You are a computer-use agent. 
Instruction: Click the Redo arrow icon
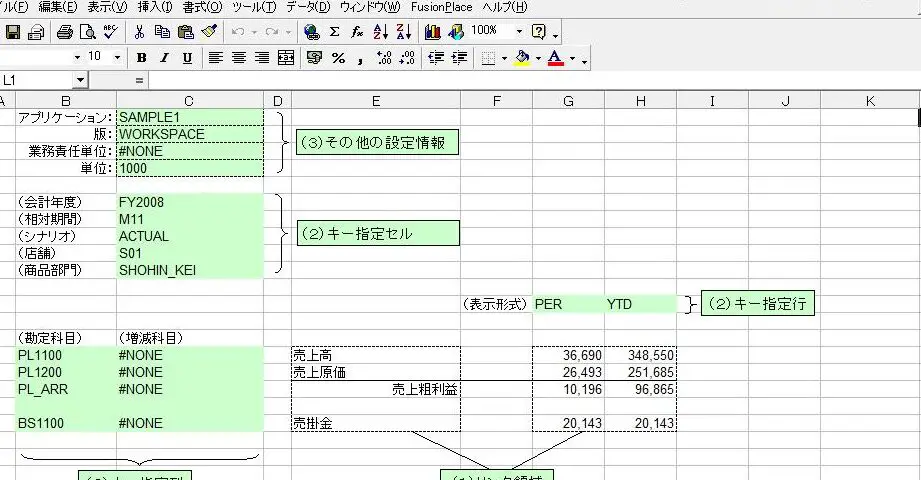(272, 32)
